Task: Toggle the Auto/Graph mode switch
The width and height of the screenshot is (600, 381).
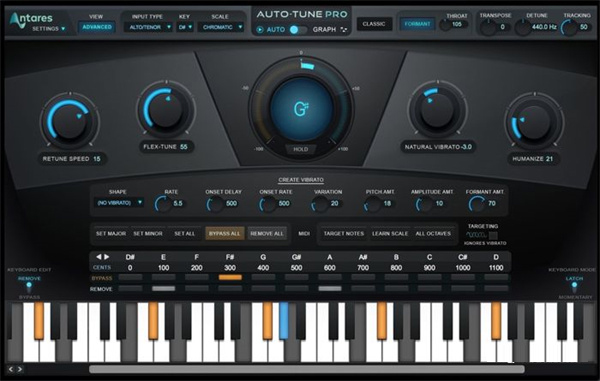Action: (x=298, y=29)
